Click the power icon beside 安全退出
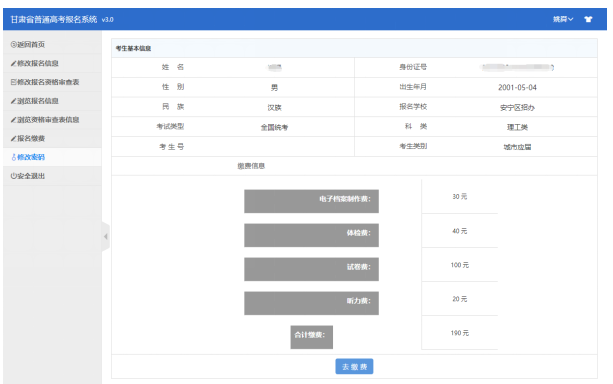 coord(14,176)
